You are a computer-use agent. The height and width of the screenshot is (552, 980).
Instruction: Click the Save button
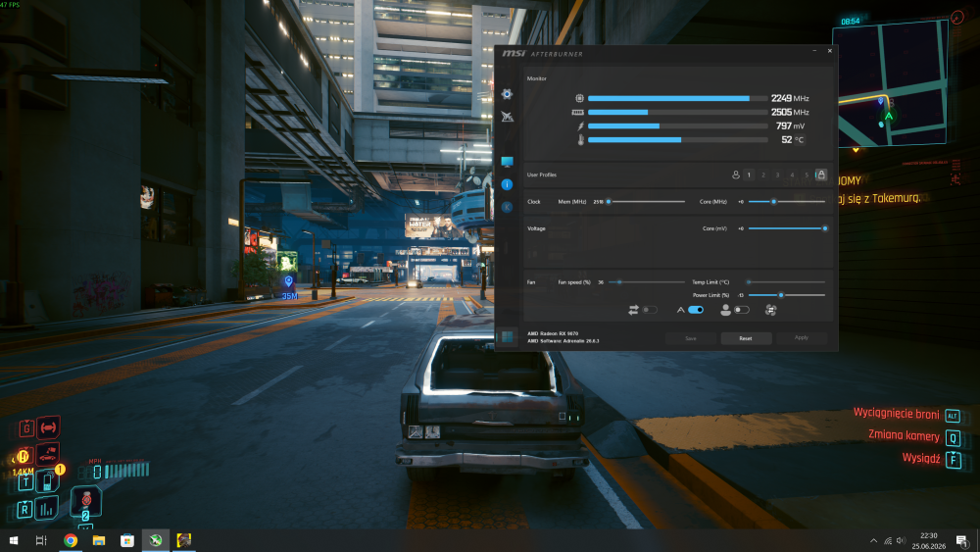691,338
